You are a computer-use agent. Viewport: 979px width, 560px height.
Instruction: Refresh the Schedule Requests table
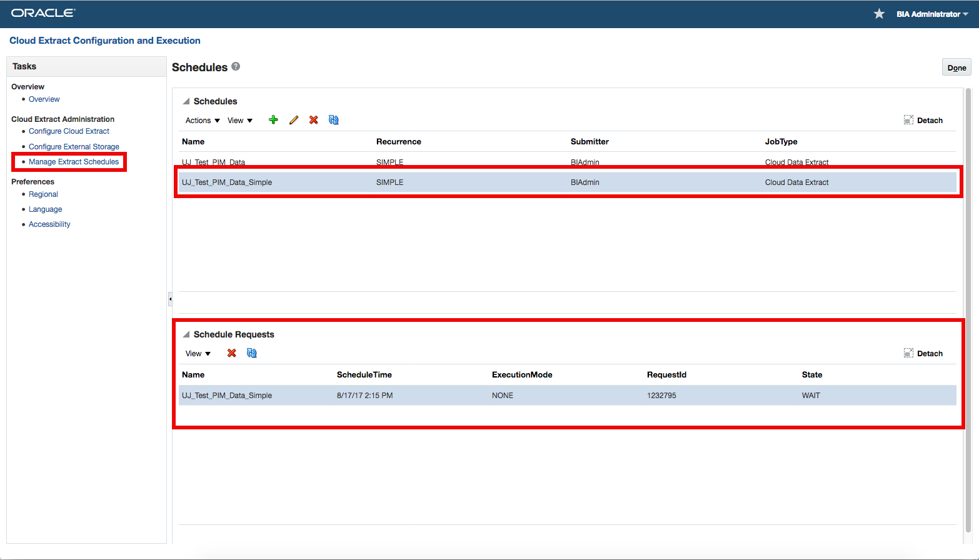[x=252, y=353]
